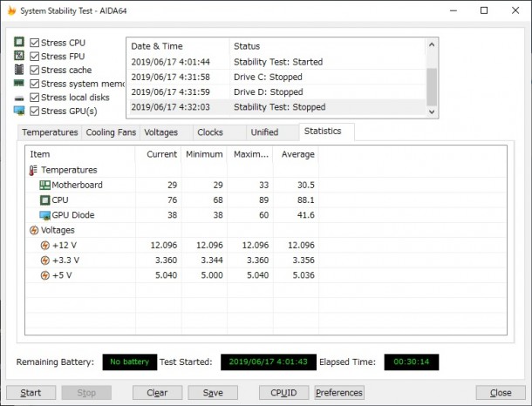Uncheck the Stress FPU checkbox
This screenshot has height=406, width=532.
(x=34, y=57)
